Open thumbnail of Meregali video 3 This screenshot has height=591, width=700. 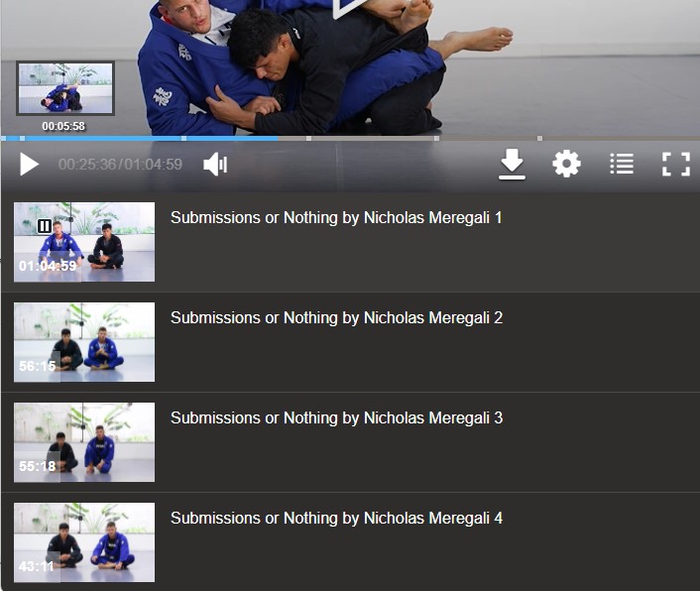click(x=84, y=442)
